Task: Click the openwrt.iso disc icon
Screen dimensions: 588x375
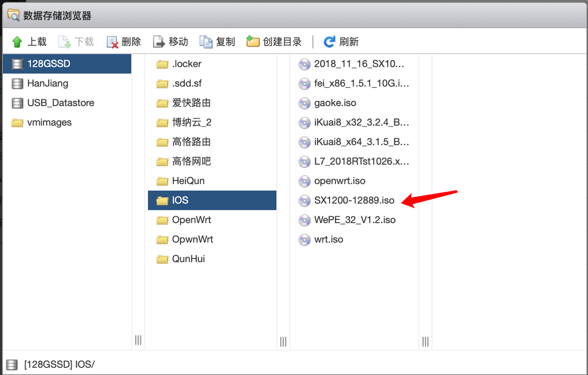Action: [x=304, y=181]
